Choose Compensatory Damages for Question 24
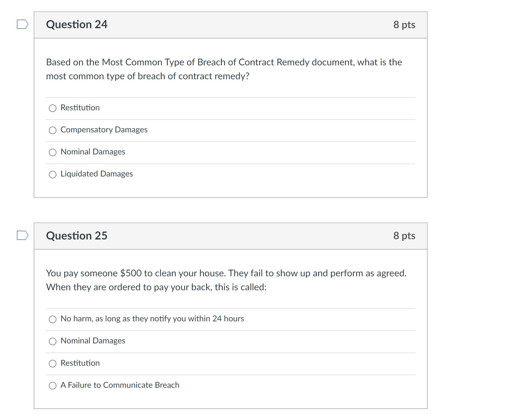 pyautogui.click(x=53, y=130)
